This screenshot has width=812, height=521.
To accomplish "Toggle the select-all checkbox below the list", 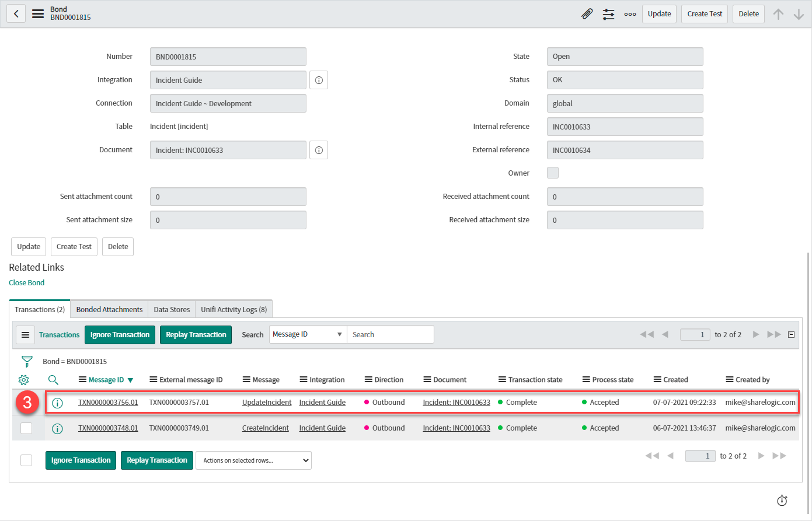I will (26, 460).
